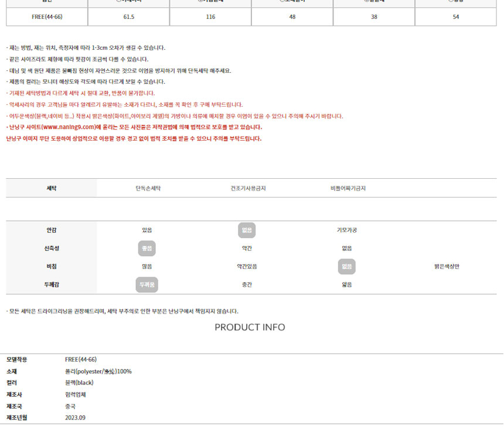Screen dimensions: 504x436
Task: Click FREE(44-66) size cell in measurement table
Action: click(47, 17)
